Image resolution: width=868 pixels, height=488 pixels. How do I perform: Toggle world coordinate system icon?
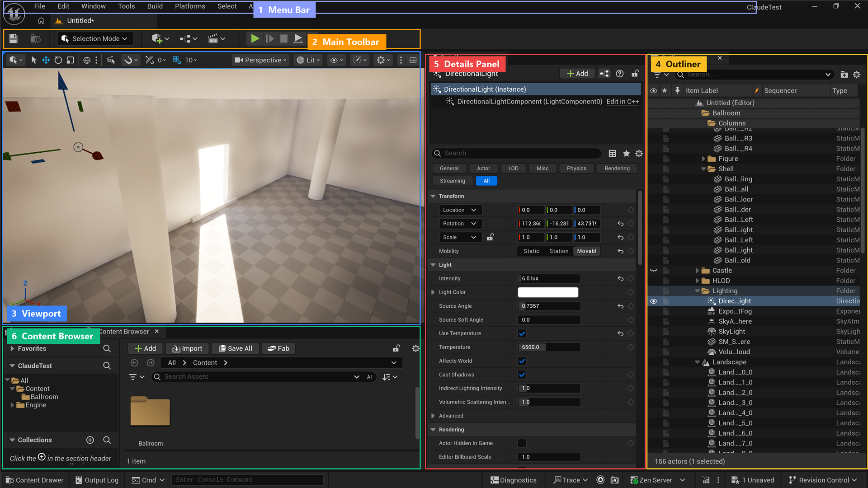click(x=87, y=60)
